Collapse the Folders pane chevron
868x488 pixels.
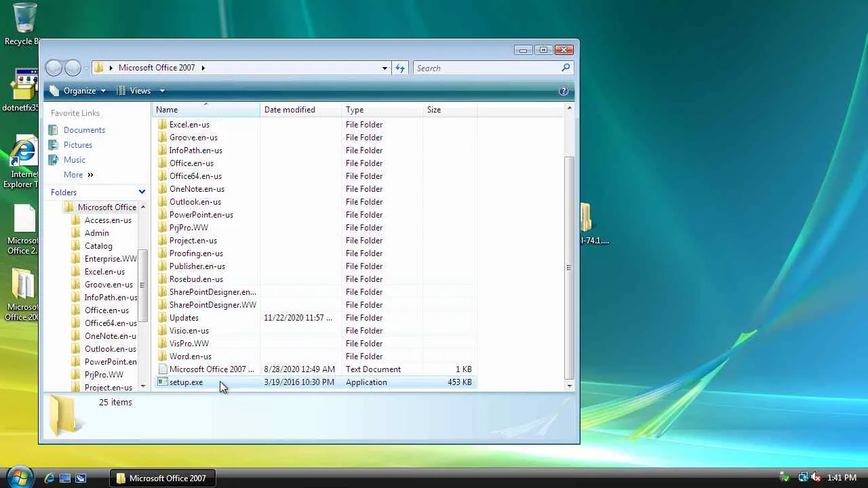tap(142, 192)
